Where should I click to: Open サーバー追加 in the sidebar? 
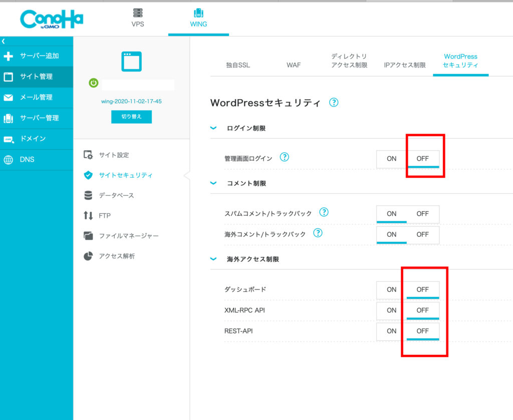coord(37,56)
